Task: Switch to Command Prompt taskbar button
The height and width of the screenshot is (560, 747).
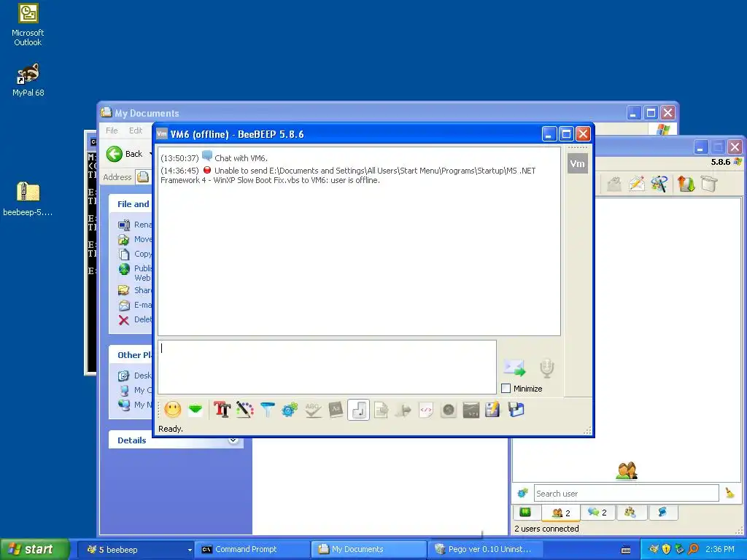Action: coord(252,550)
